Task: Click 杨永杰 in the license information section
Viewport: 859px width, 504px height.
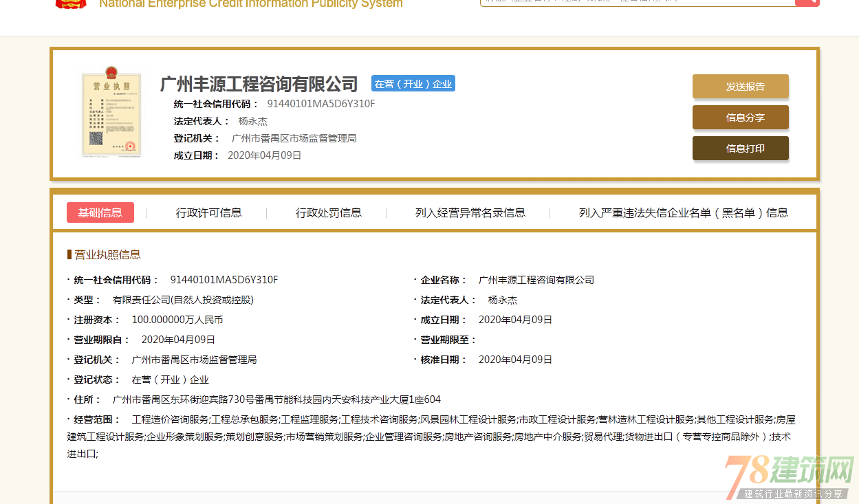Action: tap(503, 300)
